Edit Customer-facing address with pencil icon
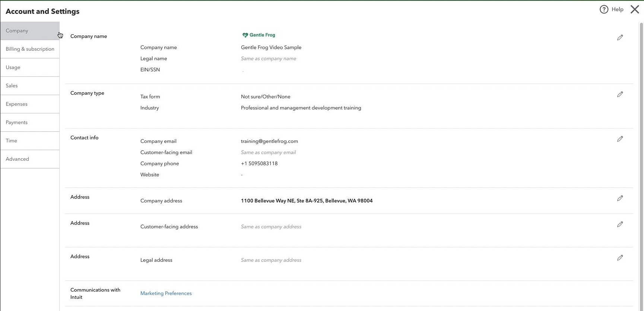Viewport: 644px width, 311px height. (x=620, y=224)
